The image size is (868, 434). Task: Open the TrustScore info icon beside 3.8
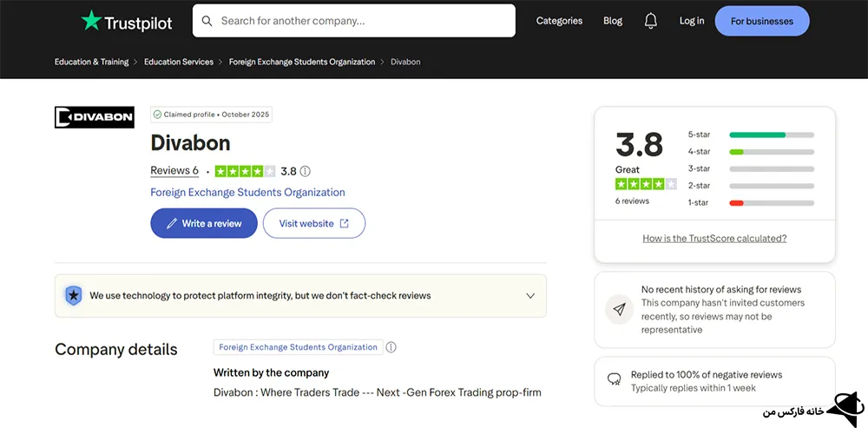click(x=305, y=172)
